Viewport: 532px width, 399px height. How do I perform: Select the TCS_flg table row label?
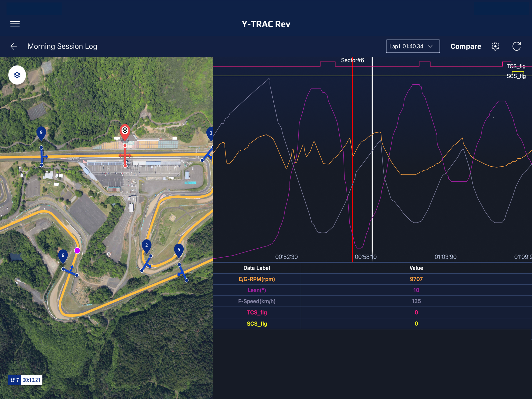pos(257,312)
